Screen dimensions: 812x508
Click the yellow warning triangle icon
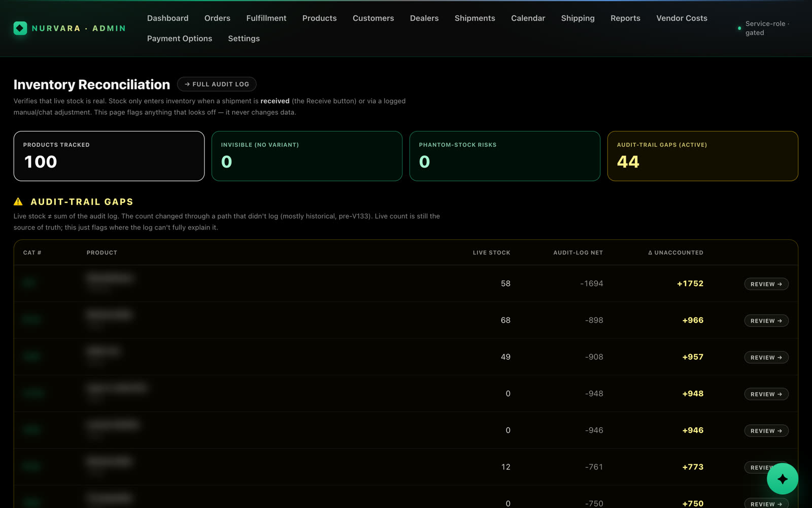[x=18, y=202]
